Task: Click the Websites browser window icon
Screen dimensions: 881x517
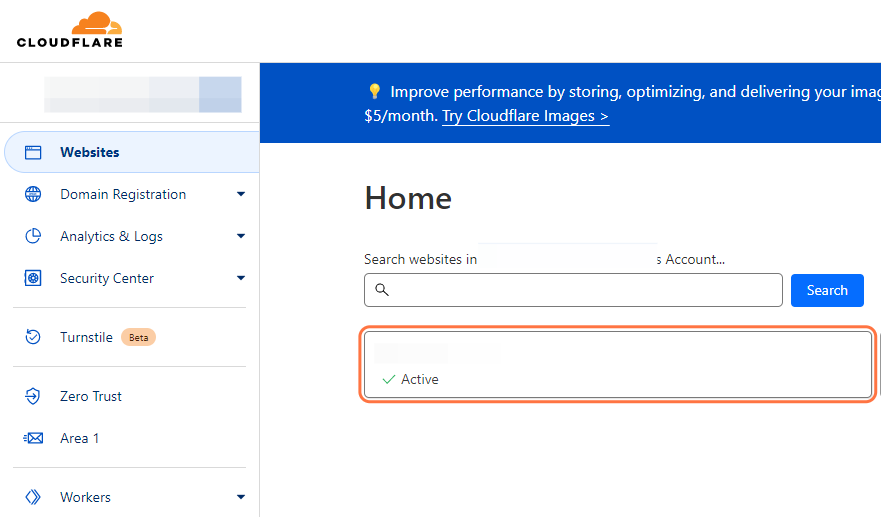Action: pyautogui.click(x=33, y=153)
